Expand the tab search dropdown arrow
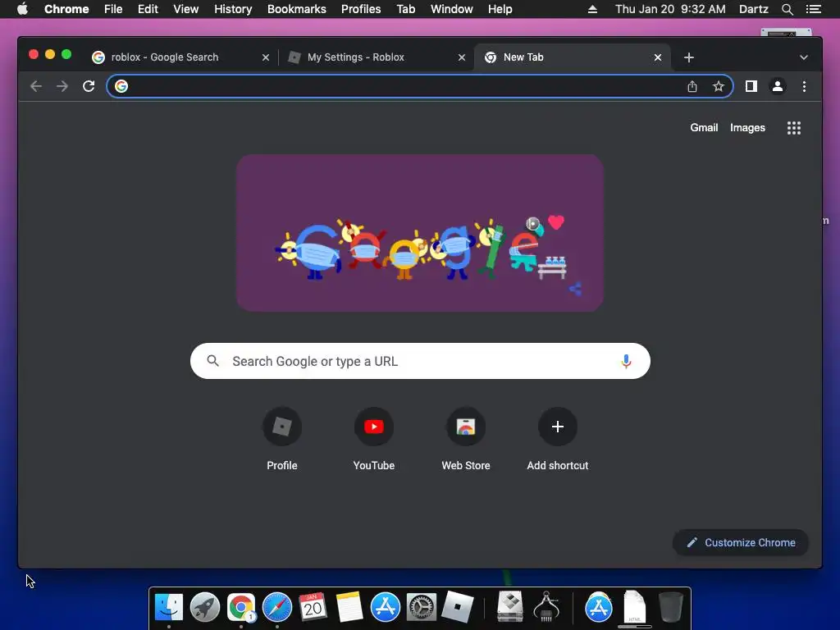This screenshot has width=840, height=630. (x=804, y=57)
